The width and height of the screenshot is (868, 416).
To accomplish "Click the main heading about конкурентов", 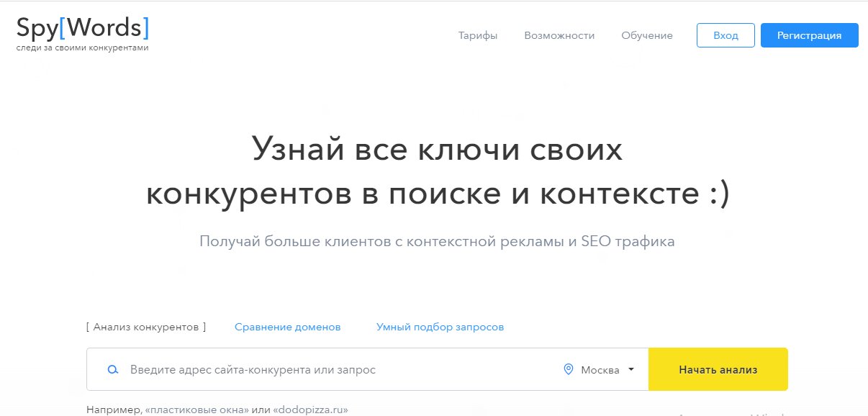I will [437, 171].
